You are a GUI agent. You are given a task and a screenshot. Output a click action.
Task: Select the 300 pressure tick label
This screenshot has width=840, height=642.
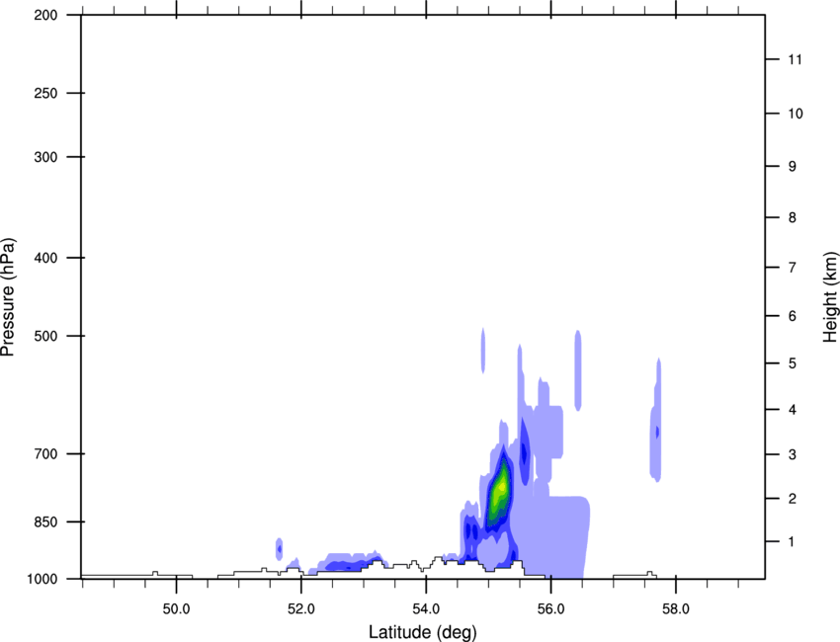pos(45,157)
